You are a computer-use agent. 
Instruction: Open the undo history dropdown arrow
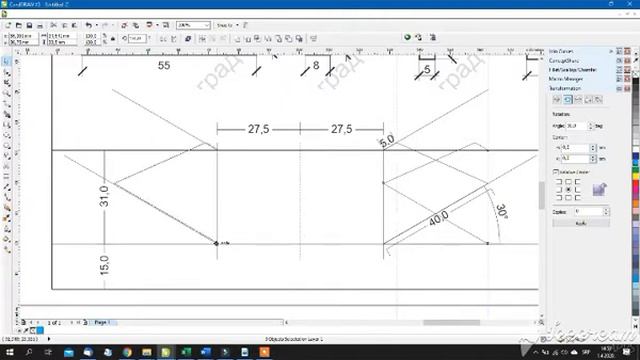97,25
